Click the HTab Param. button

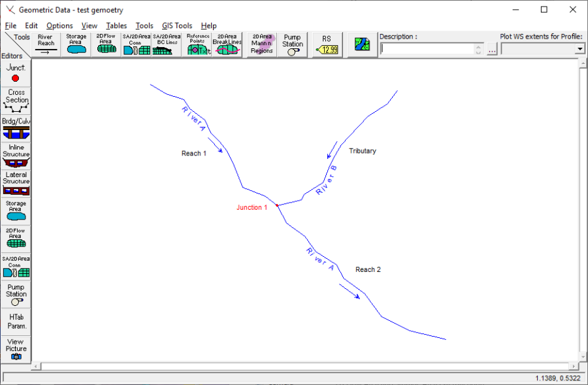16,321
